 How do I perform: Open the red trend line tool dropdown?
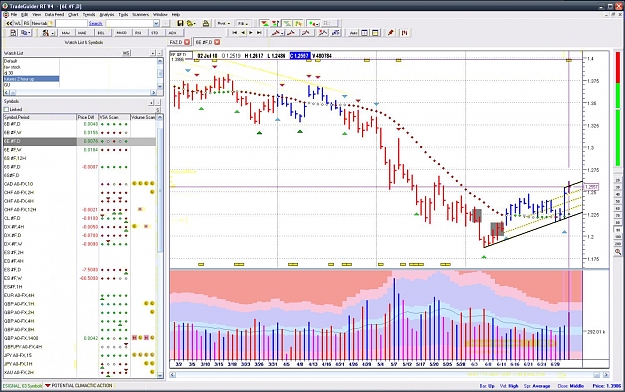click(x=277, y=33)
